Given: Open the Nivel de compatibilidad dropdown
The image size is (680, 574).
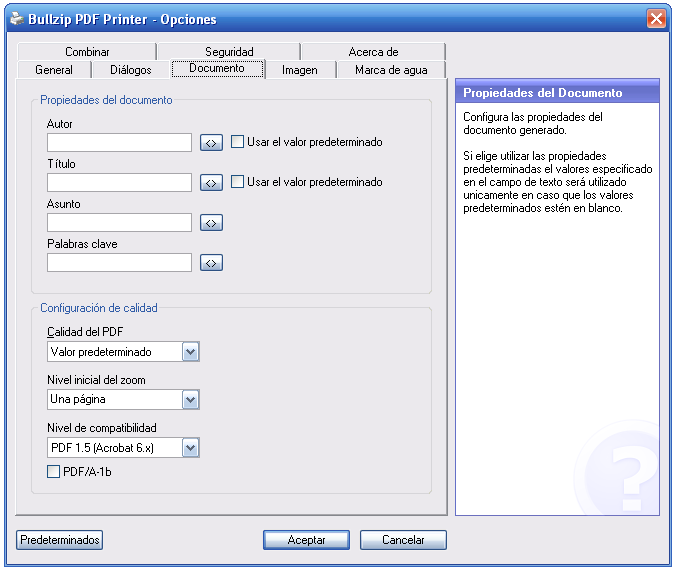Looking at the screenshot, I should (190, 448).
